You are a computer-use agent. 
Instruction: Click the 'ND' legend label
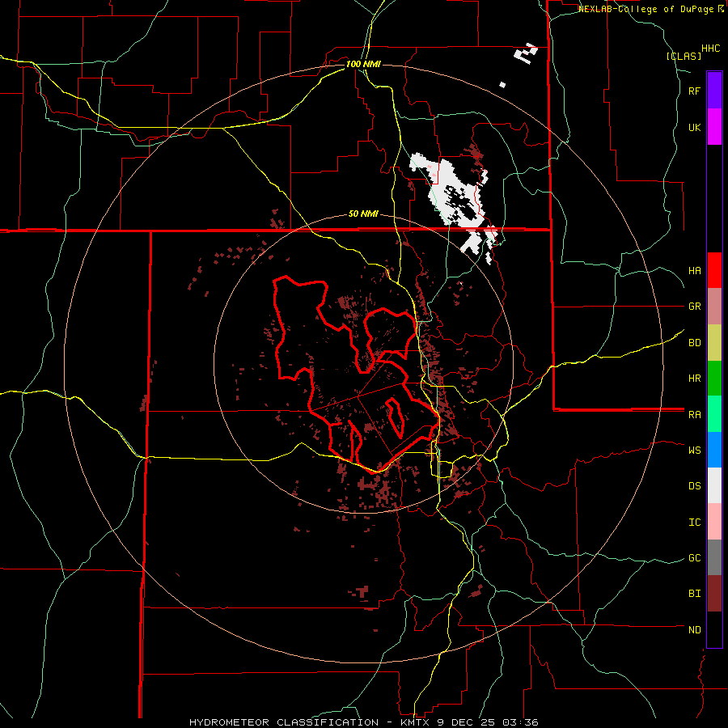[x=694, y=630]
